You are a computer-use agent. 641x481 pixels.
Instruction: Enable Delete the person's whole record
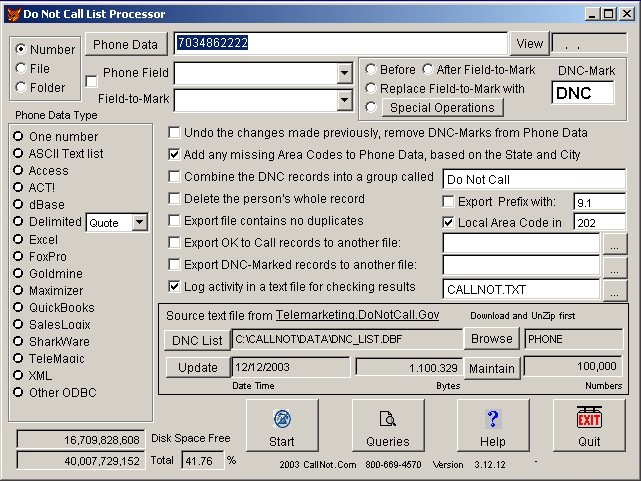pyautogui.click(x=175, y=199)
